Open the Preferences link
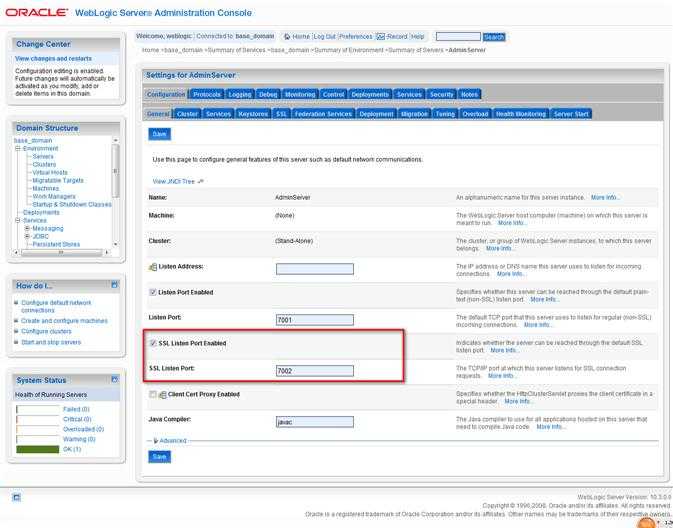The width and height of the screenshot is (673, 528). coord(356,37)
